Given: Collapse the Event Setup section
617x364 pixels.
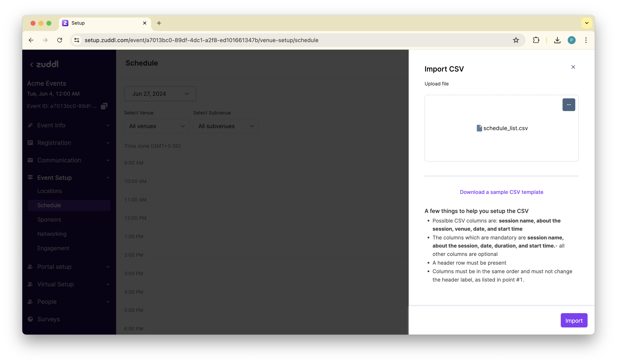Looking at the screenshot, I should [69, 178].
